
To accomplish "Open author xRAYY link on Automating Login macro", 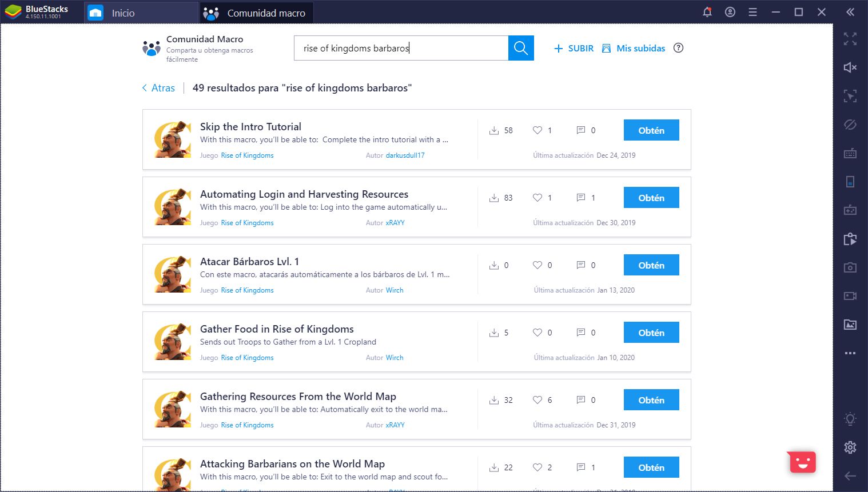I will (395, 223).
